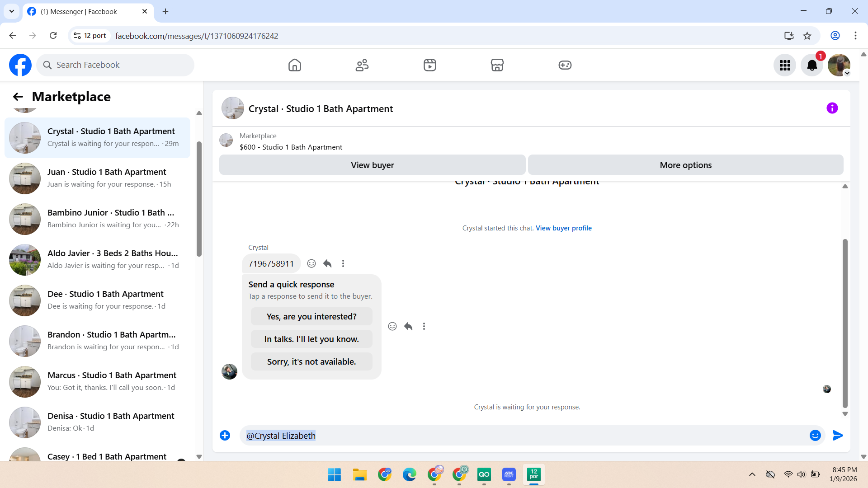Click the purple conversation info icon
Viewport: 868px width, 488px height.
coord(832,108)
